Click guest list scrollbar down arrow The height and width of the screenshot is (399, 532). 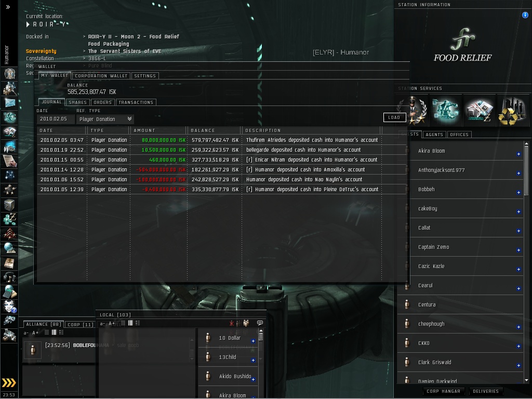[x=526, y=381]
